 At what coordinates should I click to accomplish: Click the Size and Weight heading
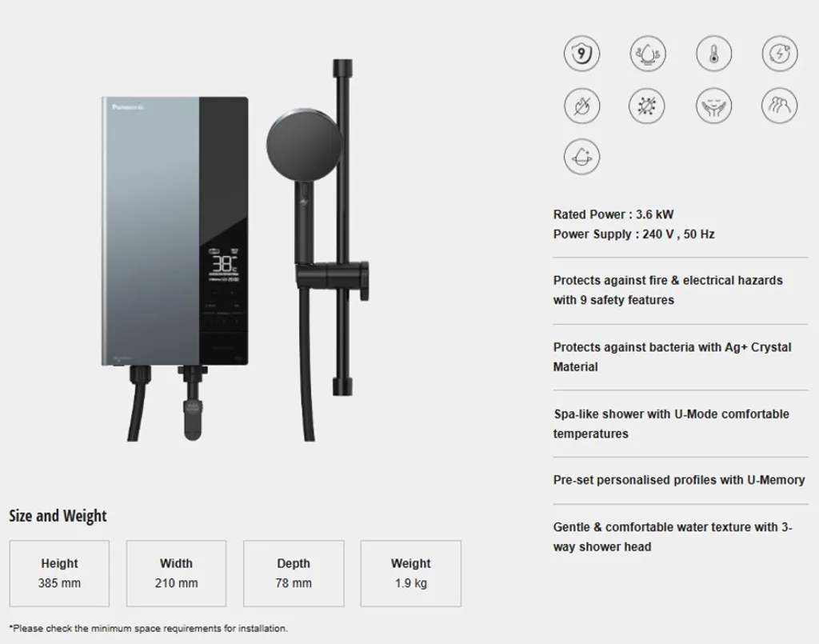click(x=58, y=516)
